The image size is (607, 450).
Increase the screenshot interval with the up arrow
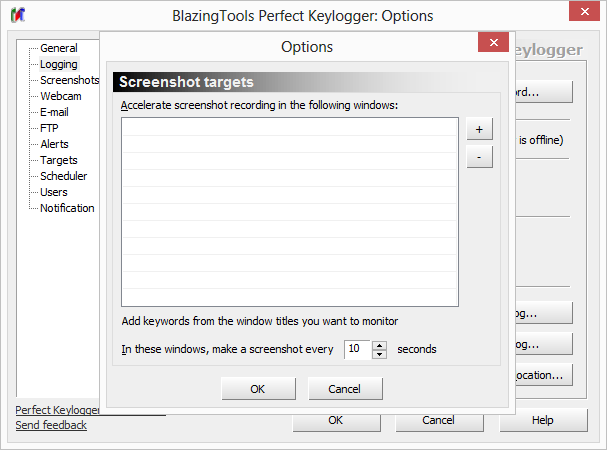click(x=379, y=345)
